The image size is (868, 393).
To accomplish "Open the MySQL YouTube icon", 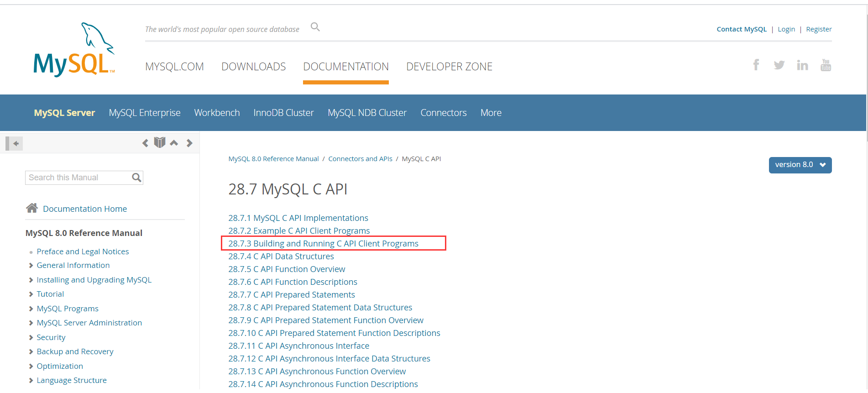I will [826, 65].
